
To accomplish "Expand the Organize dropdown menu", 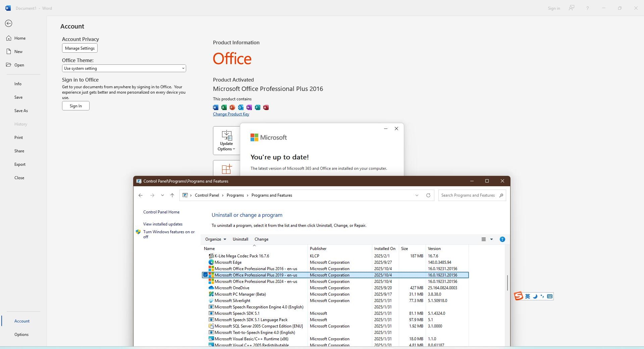I will (x=216, y=239).
